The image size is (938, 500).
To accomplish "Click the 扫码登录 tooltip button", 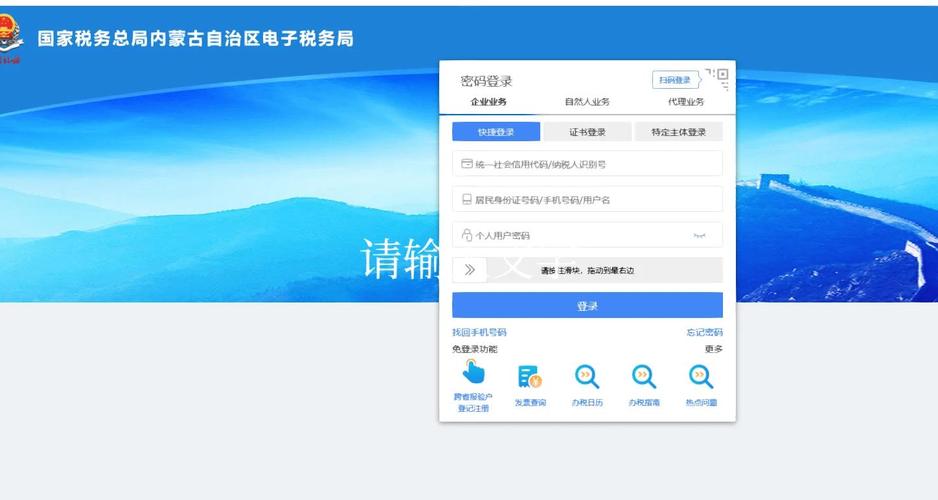I will [675, 80].
